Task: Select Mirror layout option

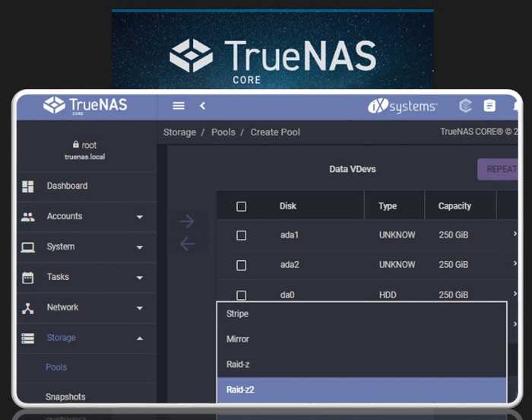Action: point(362,339)
